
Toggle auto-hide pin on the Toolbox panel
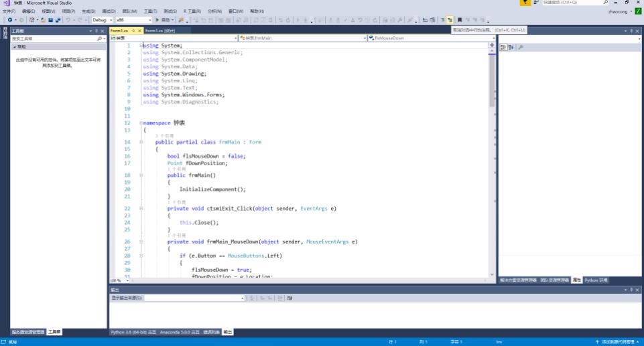pyautogui.click(x=97, y=31)
